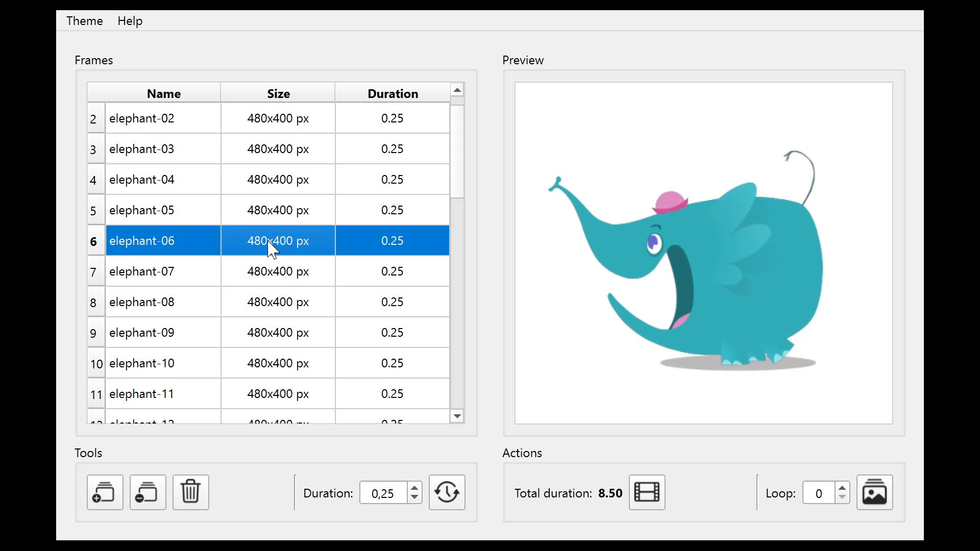Screen dimensions: 980x551
Task: Click the trash bin clear-all icon
Action: (x=190, y=492)
